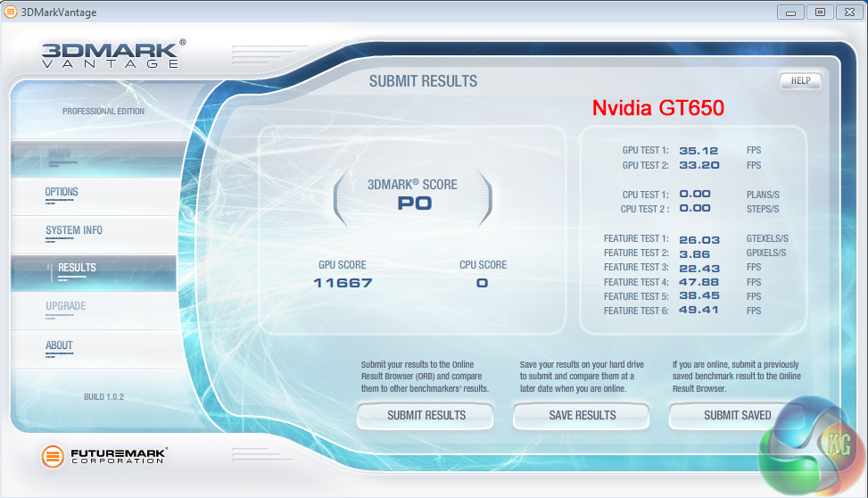Click GPU Test 1 value 35.12
The width and height of the screenshot is (868, 498).
coord(699,151)
